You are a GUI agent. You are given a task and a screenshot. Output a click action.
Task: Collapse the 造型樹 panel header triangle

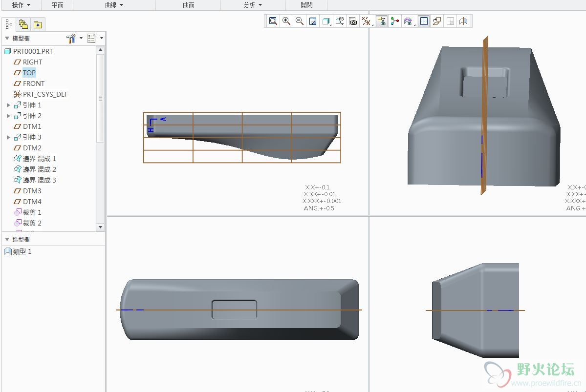click(x=7, y=239)
